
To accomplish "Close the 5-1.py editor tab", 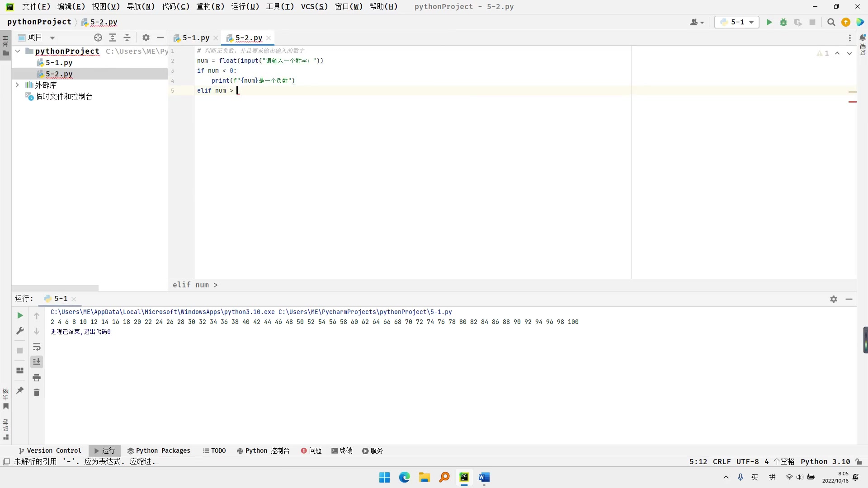I will 216,38.
